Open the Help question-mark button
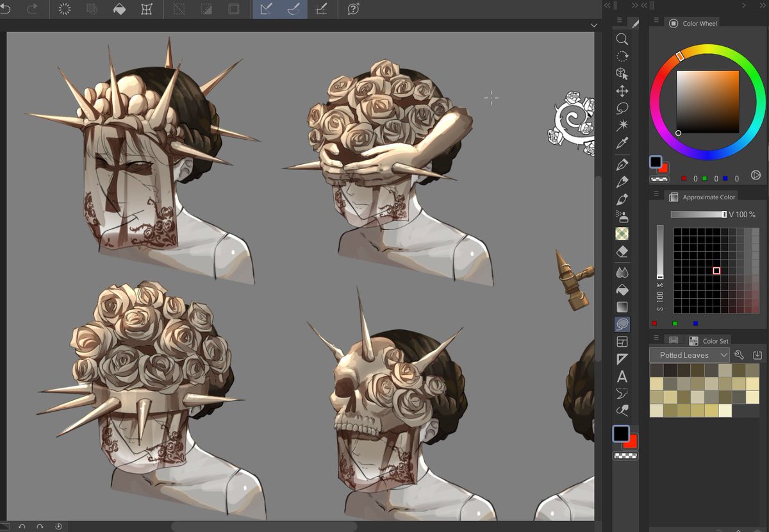The width and height of the screenshot is (769, 532). point(352,9)
